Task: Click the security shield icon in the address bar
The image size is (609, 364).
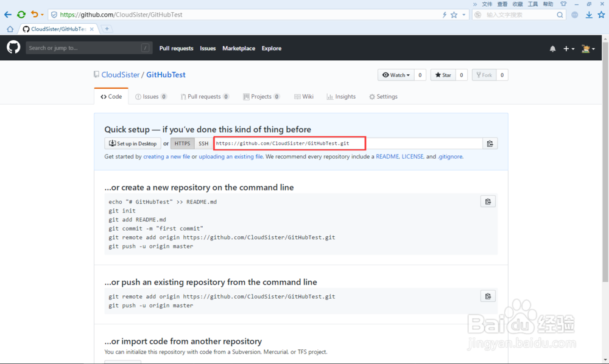Action: [x=54, y=15]
